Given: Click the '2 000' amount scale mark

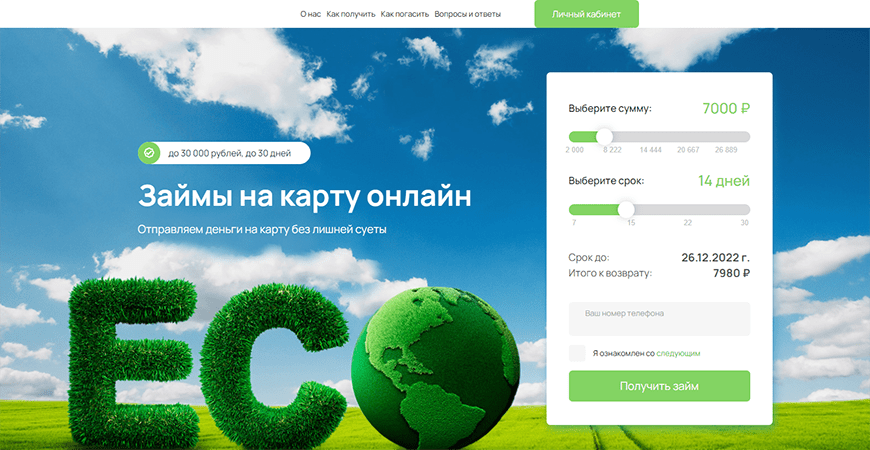Looking at the screenshot, I should (574, 150).
